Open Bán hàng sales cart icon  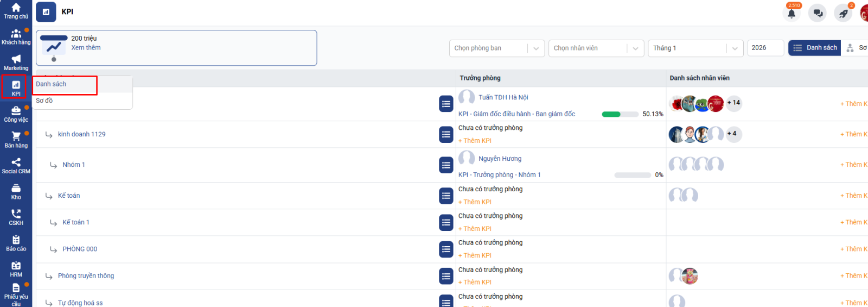click(x=16, y=140)
